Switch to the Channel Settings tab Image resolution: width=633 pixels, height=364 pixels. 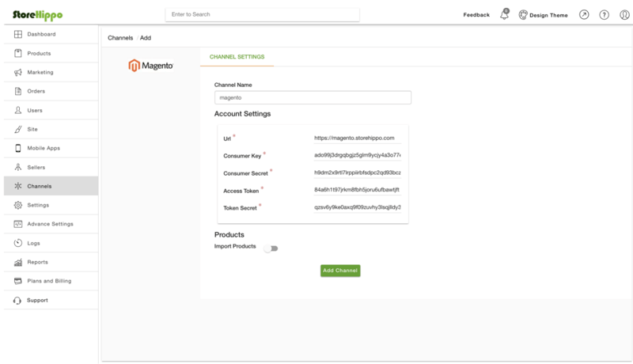click(237, 57)
